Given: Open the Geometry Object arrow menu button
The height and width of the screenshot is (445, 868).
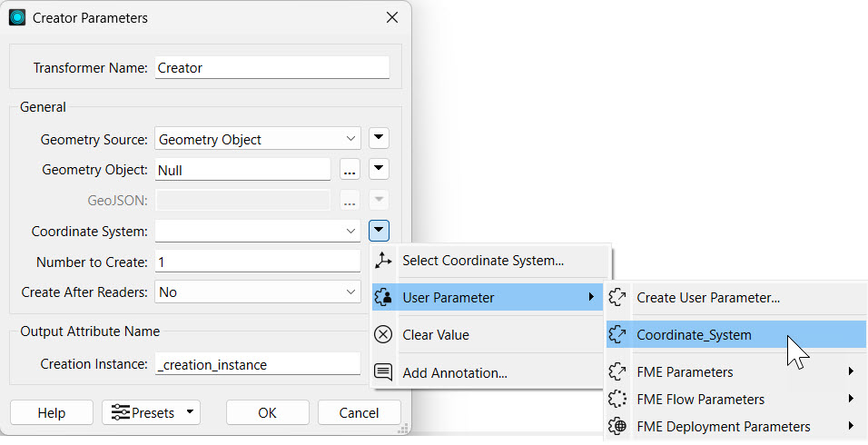Looking at the screenshot, I should (380, 170).
